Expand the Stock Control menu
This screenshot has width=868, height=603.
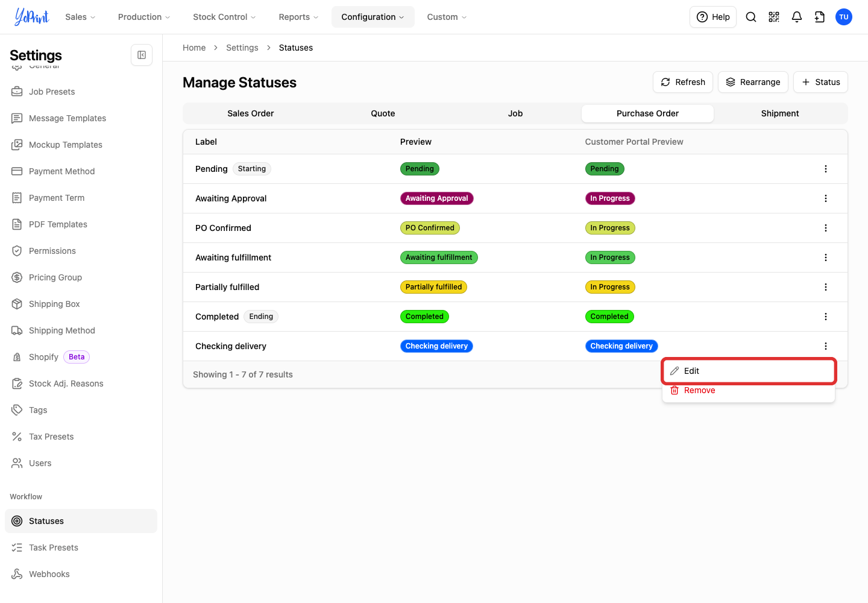224,17
